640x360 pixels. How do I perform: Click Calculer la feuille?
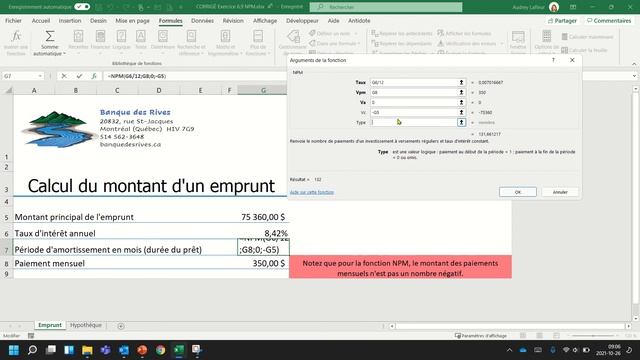click(584, 50)
